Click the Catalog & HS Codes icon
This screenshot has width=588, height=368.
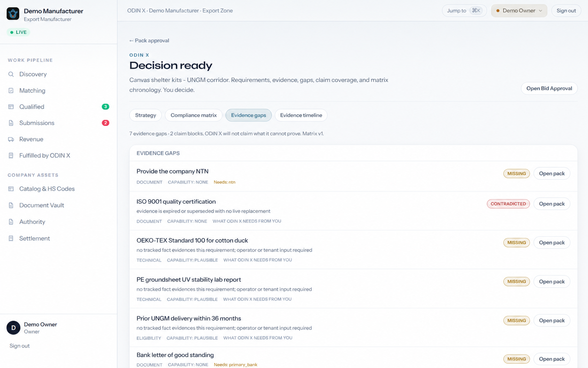click(11, 189)
